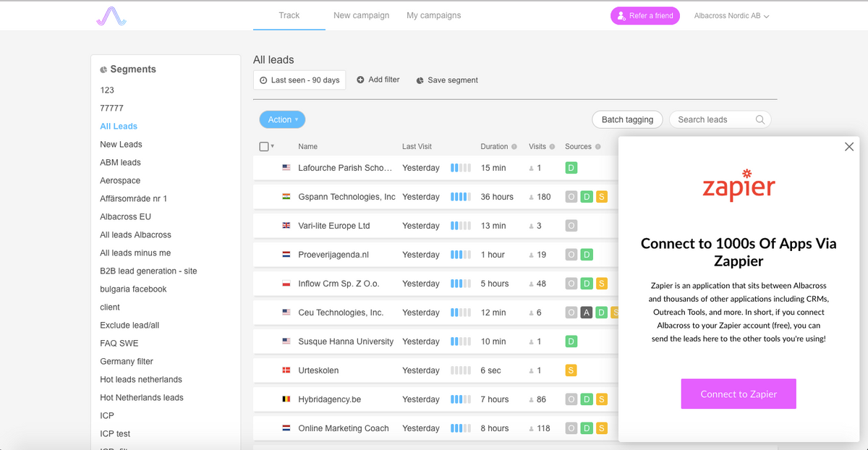Click the Zapier logo in the popup
This screenshot has width=868, height=450.
pos(739,185)
